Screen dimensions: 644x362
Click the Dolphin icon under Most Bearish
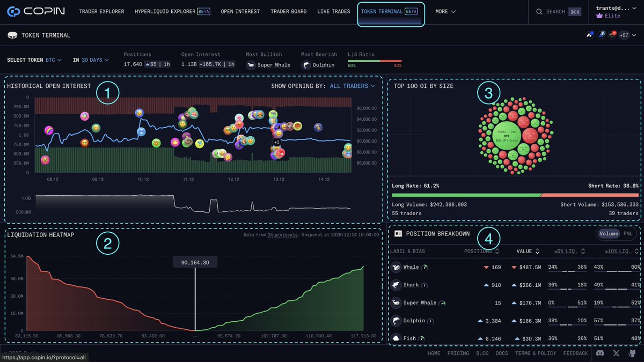pos(306,65)
